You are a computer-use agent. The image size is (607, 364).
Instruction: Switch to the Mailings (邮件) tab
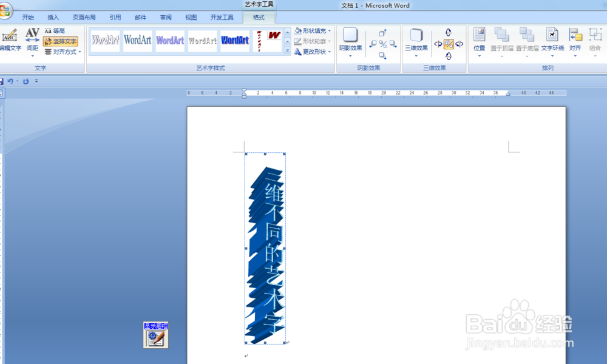(141, 18)
